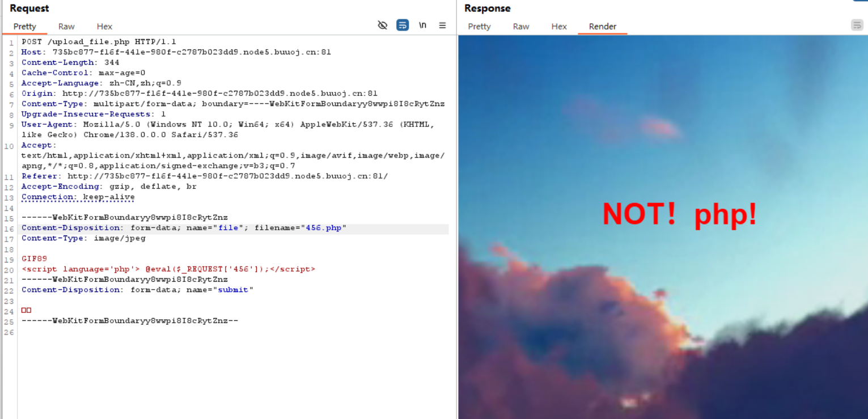Image resolution: width=868 pixels, height=419 pixels.
Task: Switch Request view to Hex tab
Action: (104, 26)
